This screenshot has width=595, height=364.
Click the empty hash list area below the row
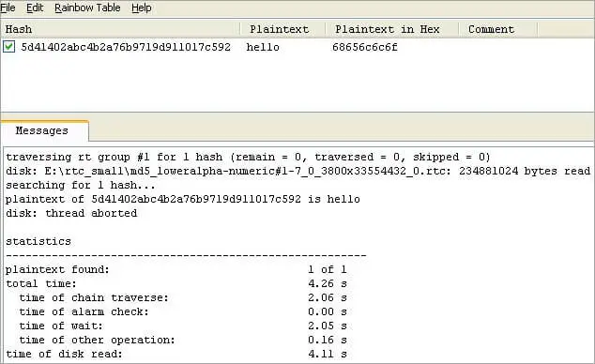click(x=297, y=83)
